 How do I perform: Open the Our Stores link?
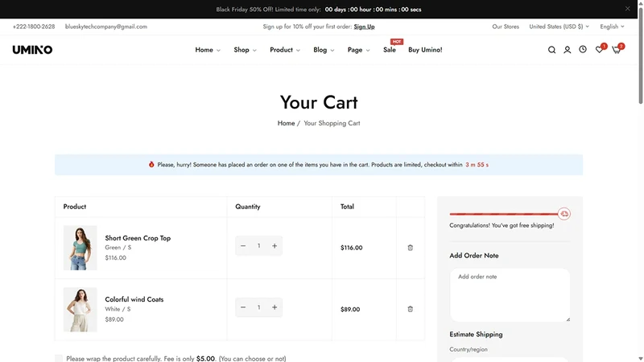[506, 27]
